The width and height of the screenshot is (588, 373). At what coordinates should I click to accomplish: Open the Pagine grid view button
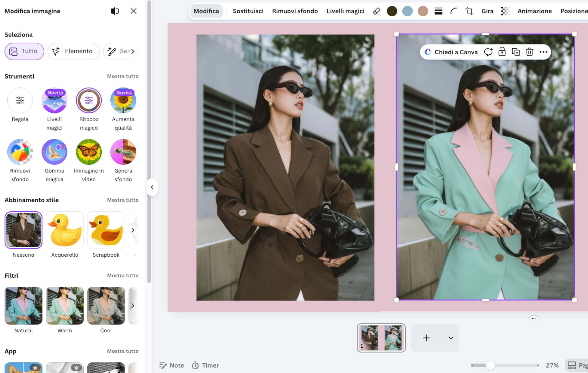(x=577, y=365)
